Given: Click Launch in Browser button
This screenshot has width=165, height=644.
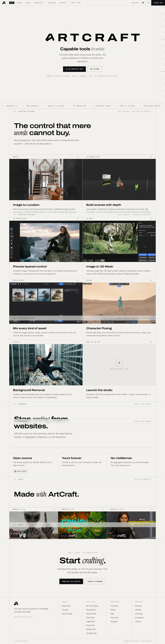Looking at the screenshot, I should (x=95, y=581).
